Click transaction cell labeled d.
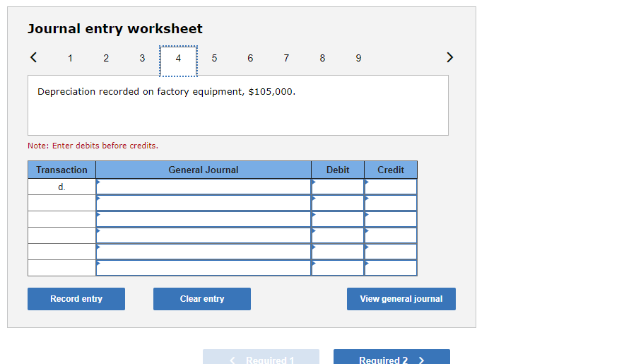Screen dimensions: 636x364 [61, 187]
